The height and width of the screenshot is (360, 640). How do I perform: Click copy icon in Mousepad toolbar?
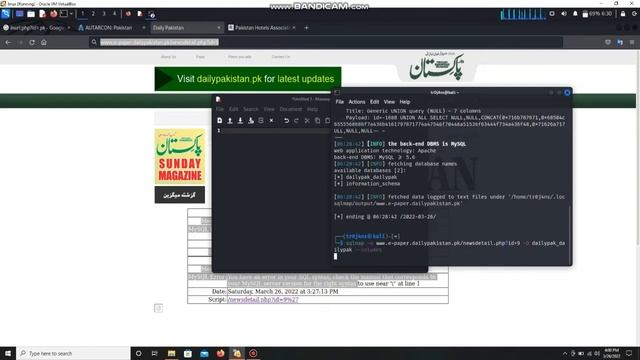click(317, 120)
